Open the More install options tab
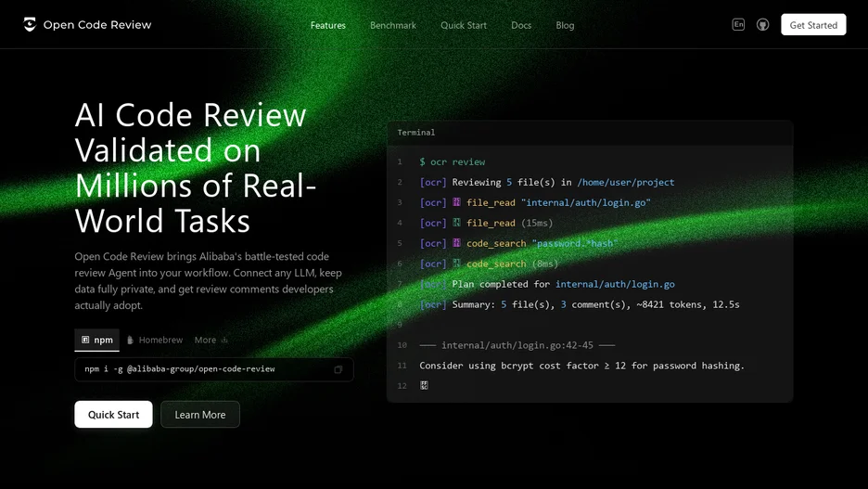 click(211, 340)
